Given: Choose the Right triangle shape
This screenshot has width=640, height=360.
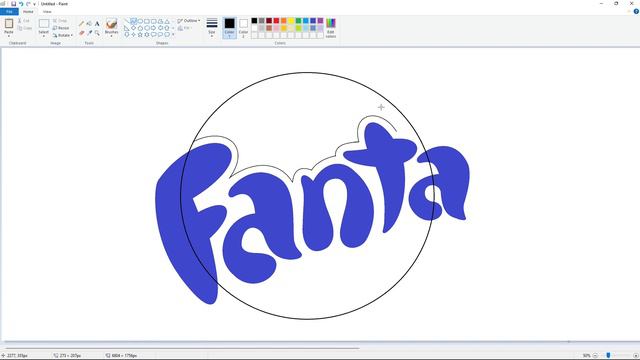Looking at the screenshot, I should [x=127, y=28].
